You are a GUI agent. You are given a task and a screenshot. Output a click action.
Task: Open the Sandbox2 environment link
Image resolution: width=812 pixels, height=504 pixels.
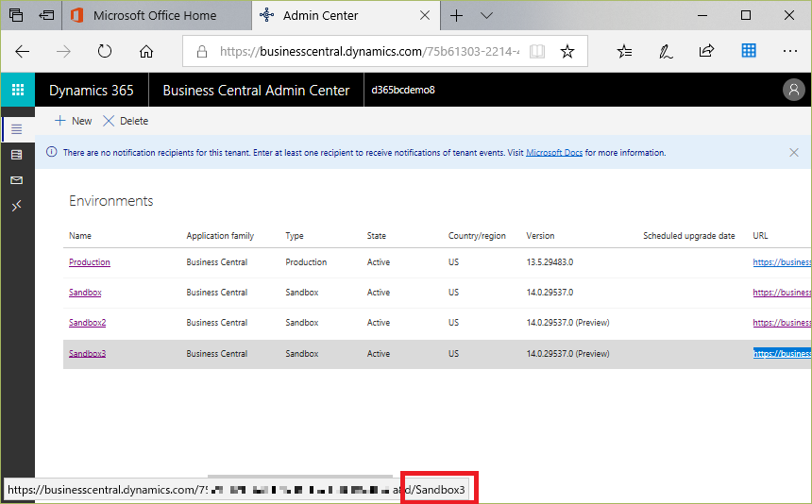point(88,323)
